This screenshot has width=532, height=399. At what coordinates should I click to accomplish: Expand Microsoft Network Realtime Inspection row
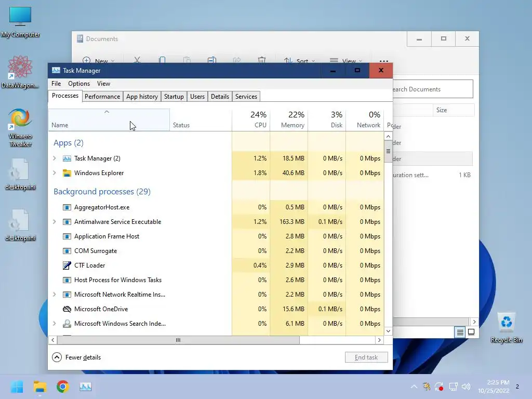(x=54, y=295)
